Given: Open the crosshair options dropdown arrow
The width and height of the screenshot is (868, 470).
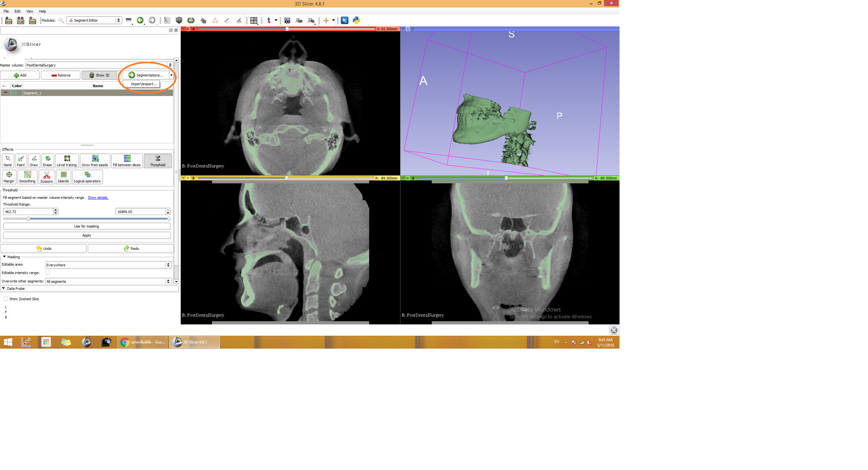Looking at the screenshot, I should [333, 20].
